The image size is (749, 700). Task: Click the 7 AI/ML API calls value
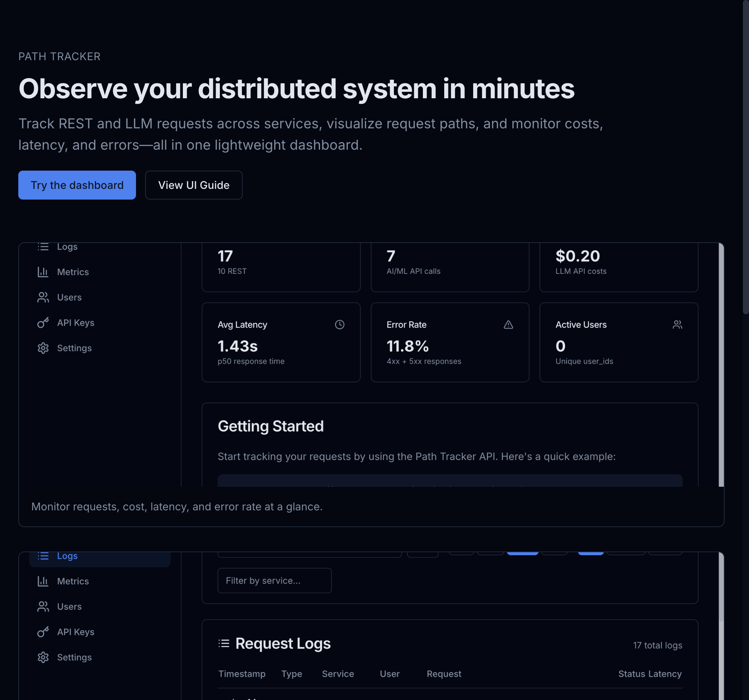[391, 256]
